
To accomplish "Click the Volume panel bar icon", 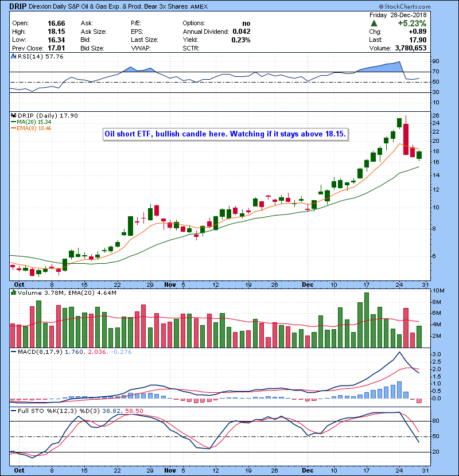I will coord(13,292).
